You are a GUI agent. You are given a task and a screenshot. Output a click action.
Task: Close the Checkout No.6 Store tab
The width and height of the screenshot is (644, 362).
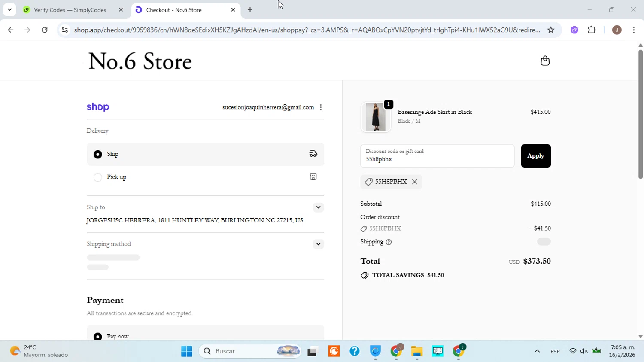pyautogui.click(x=233, y=10)
